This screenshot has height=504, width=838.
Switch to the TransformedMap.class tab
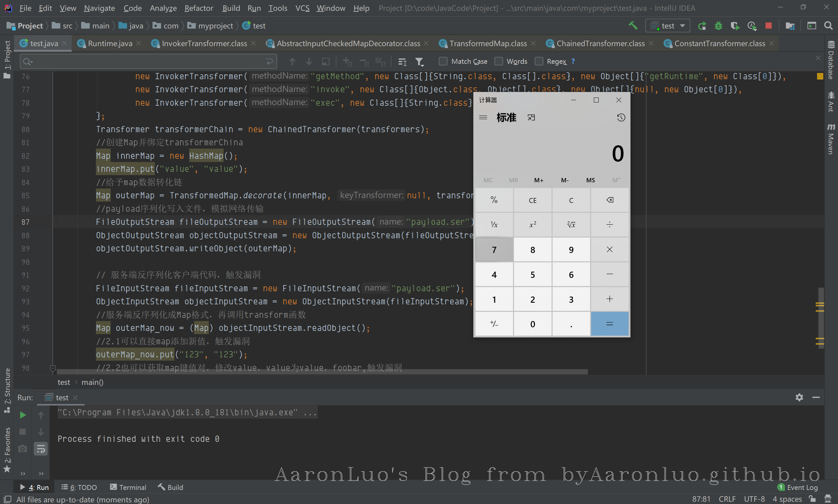[x=488, y=44]
